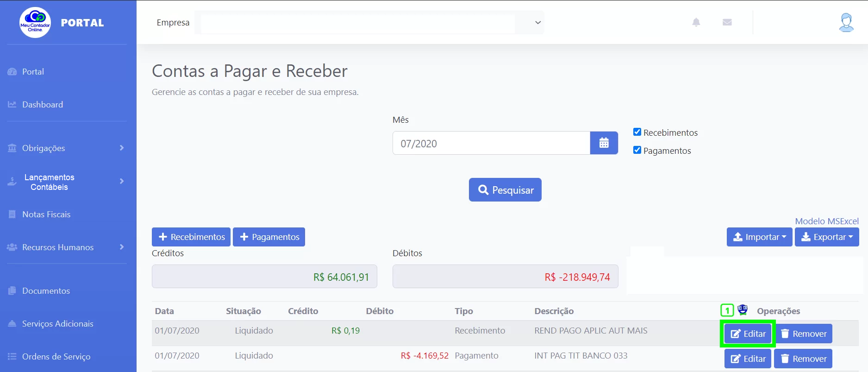Expand the Lançamentos Contábeis chevron

click(x=122, y=181)
